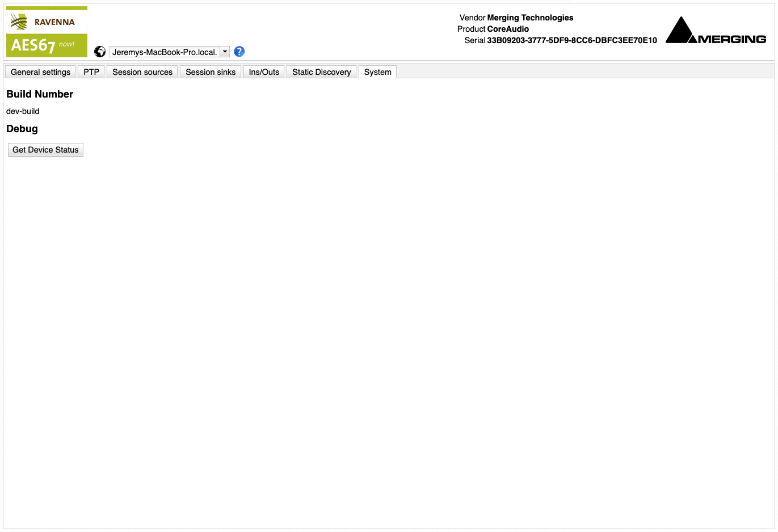This screenshot has width=778, height=532.
Task: Select the Jeremys-MacBook-Pro.local. combo box field
Action: (165, 52)
